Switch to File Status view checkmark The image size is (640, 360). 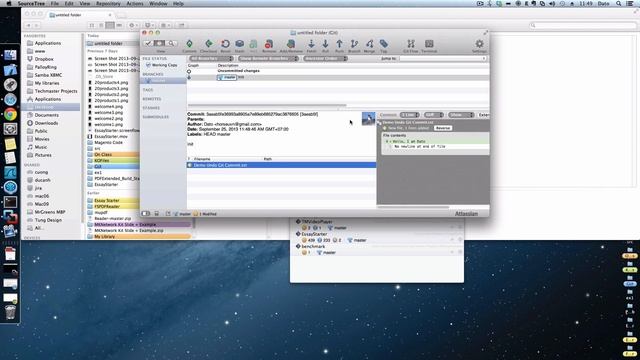click(148, 43)
